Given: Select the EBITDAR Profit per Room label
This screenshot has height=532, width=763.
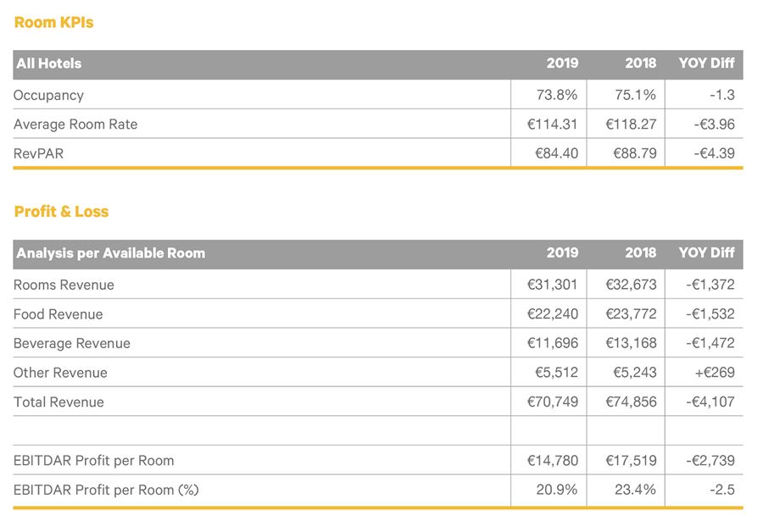Looking at the screenshot, I should click(x=94, y=461).
